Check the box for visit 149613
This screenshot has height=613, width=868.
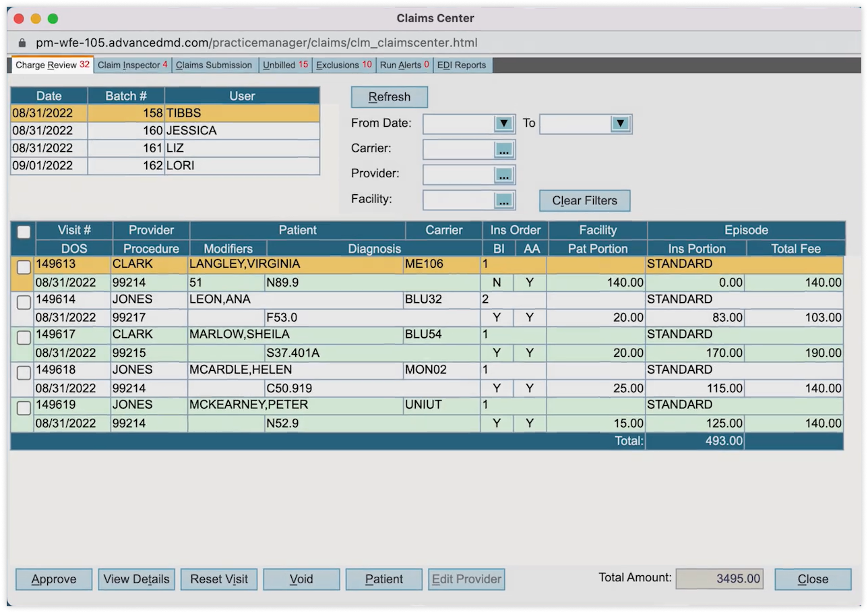pyautogui.click(x=24, y=267)
